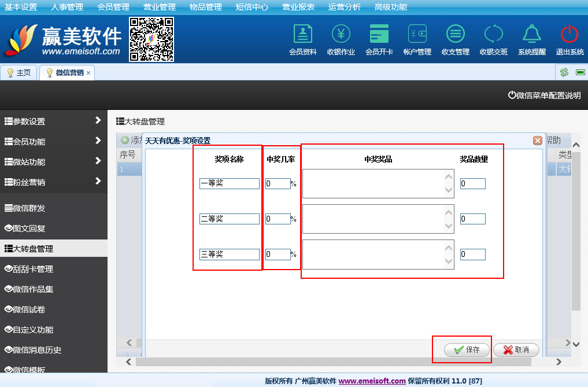This screenshot has width=588, height=387.
Task: Click the 收银交班 shift handover icon
Action: tap(493, 35)
